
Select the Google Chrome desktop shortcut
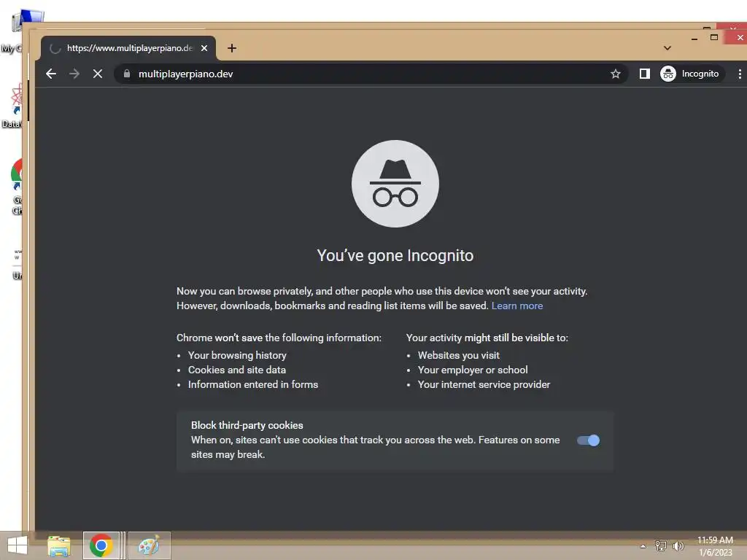coord(17,187)
